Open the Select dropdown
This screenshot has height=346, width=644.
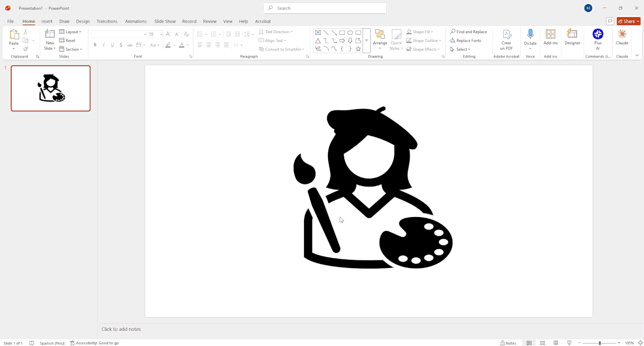pos(460,49)
